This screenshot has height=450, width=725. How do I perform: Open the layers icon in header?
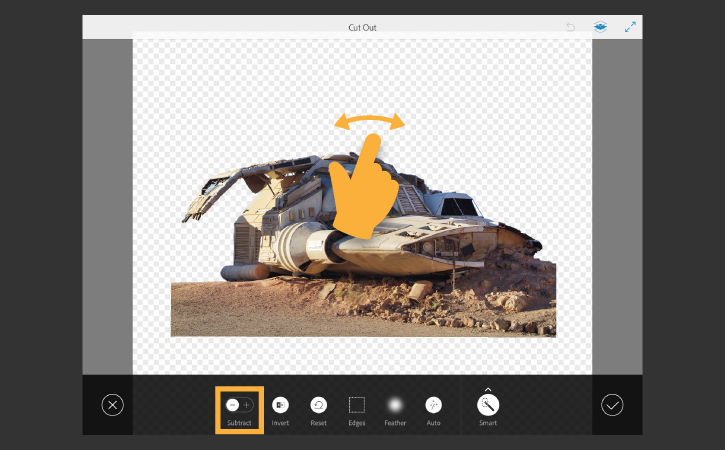coord(600,27)
